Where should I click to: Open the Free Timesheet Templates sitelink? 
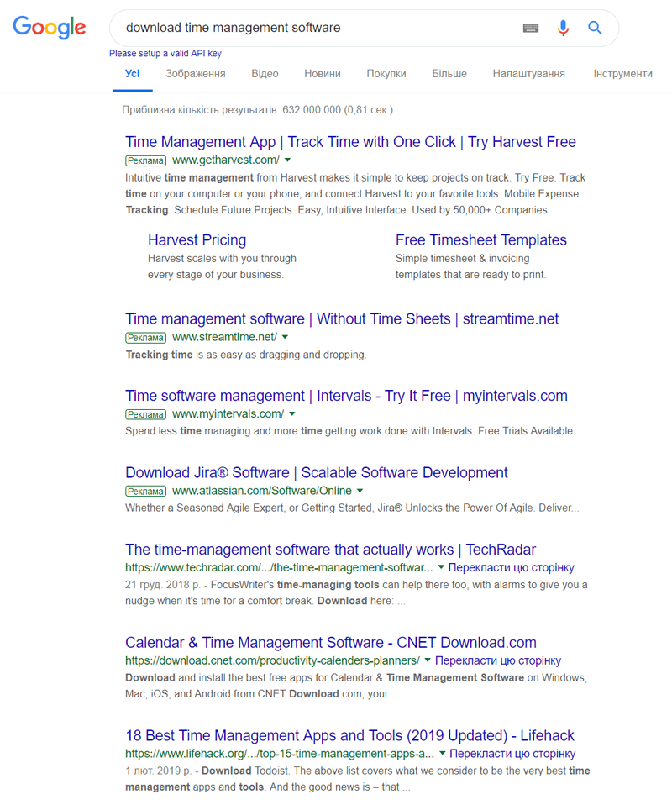(x=481, y=239)
